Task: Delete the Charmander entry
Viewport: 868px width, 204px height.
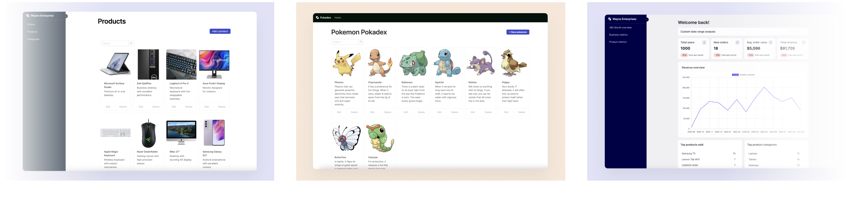Action: click(388, 112)
